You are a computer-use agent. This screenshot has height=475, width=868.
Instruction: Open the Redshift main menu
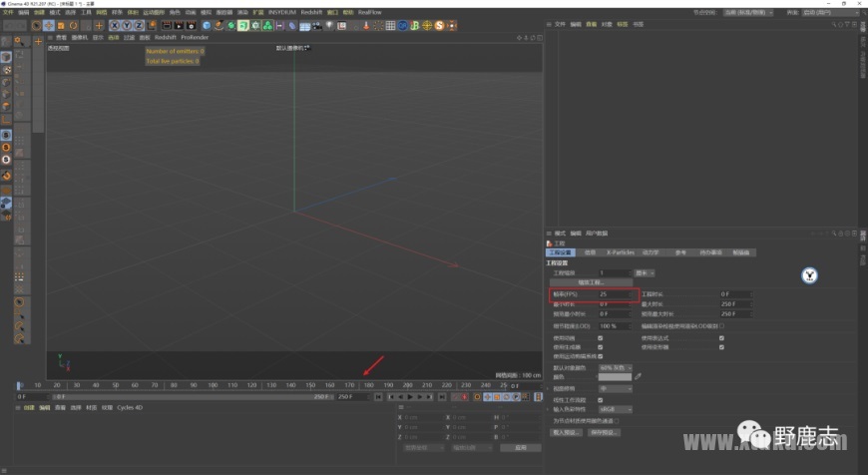click(x=311, y=12)
